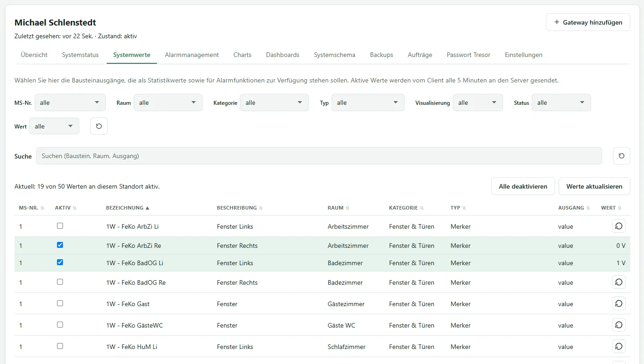Uncheck active box for 1W - FeKo ArbZi Re
644x364 pixels.
60,245
